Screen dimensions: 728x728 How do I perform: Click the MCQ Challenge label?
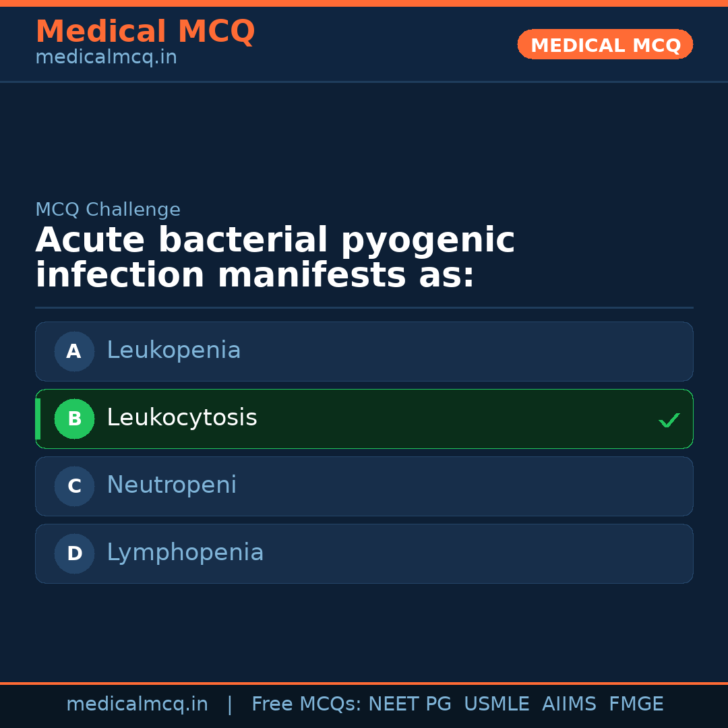pyautogui.click(x=108, y=210)
